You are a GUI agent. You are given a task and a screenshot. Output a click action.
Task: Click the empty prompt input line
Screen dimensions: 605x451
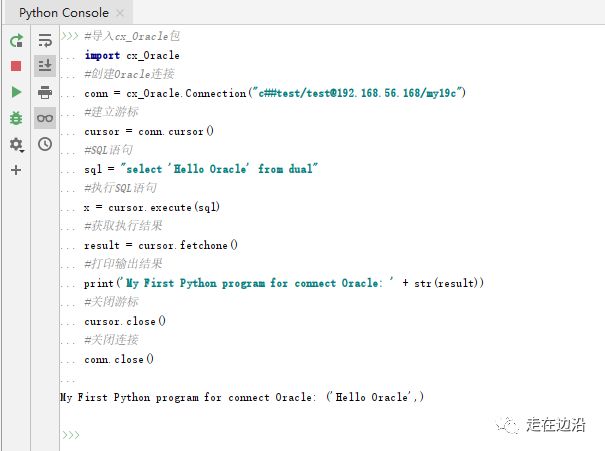(x=332, y=435)
